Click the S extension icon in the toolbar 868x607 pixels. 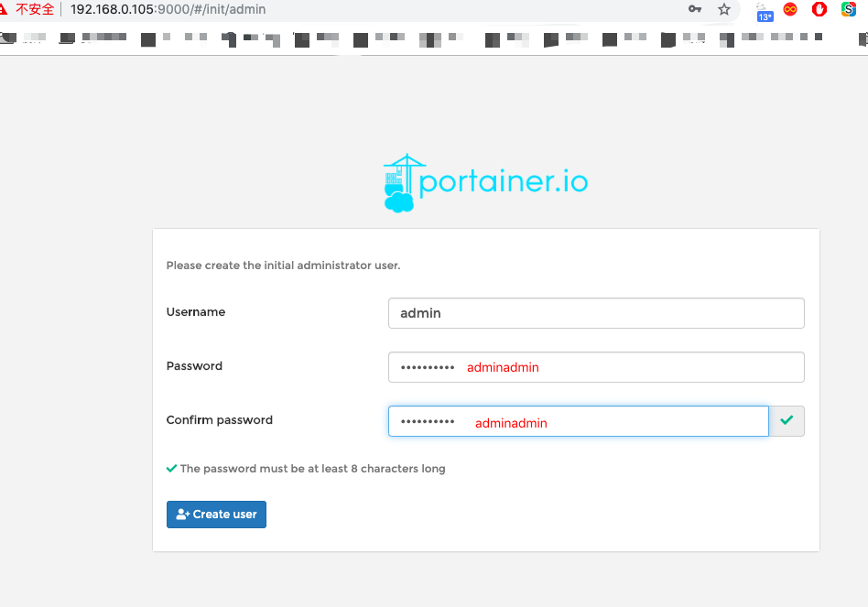(x=849, y=9)
